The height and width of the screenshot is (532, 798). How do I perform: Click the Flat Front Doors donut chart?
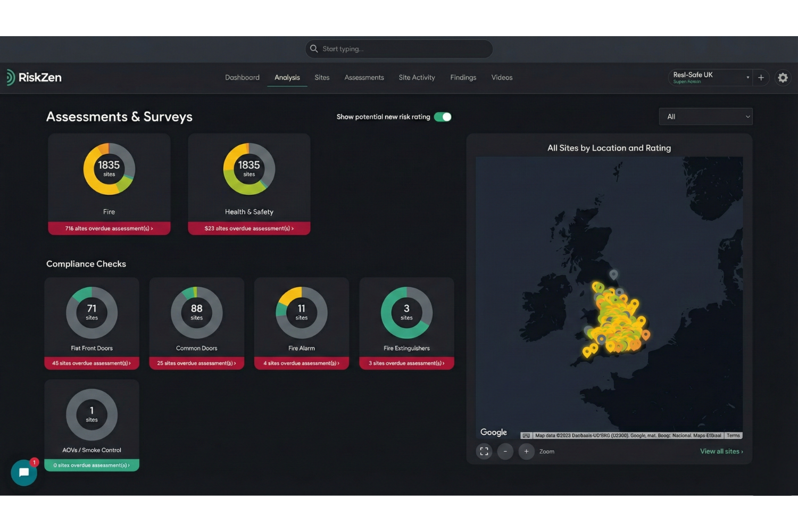click(x=92, y=313)
